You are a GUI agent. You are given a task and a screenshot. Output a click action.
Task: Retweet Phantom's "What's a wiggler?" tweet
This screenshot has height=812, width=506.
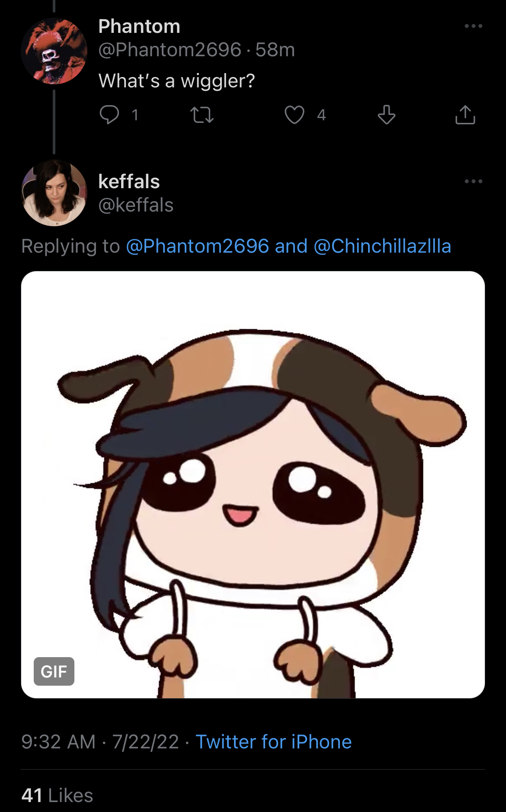pyautogui.click(x=202, y=115)
